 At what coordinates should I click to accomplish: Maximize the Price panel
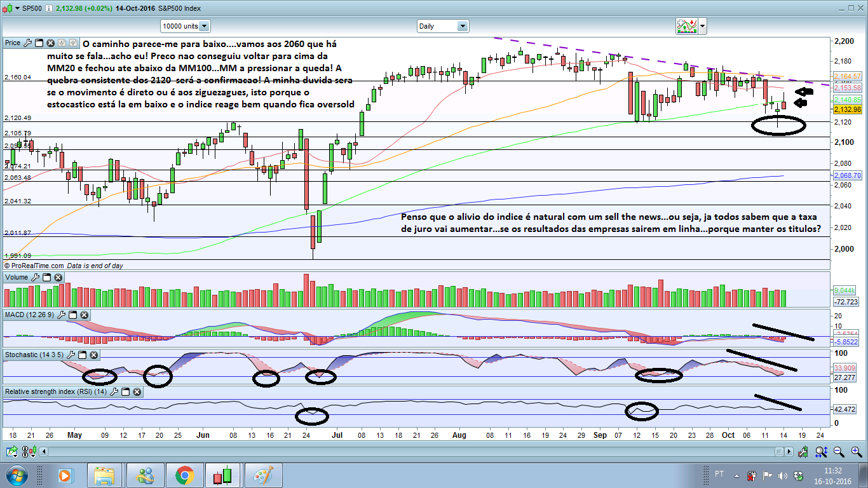39,43
